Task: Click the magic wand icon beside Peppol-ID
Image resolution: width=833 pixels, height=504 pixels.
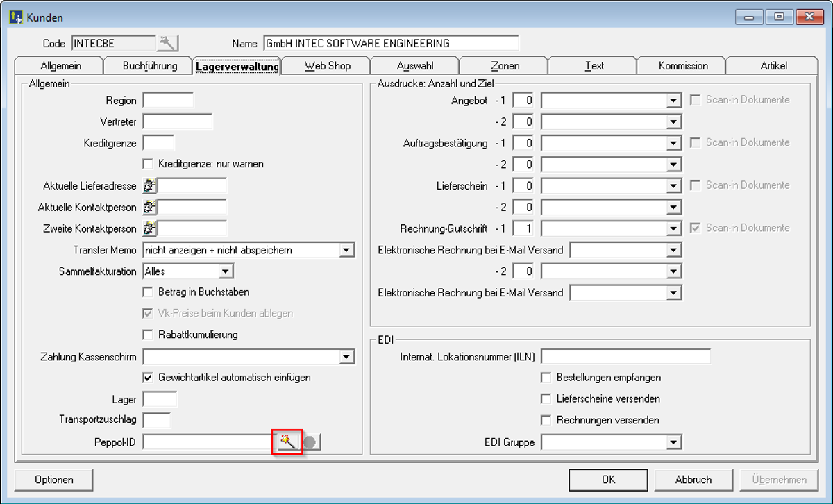Action: click(x=287, y=442)
